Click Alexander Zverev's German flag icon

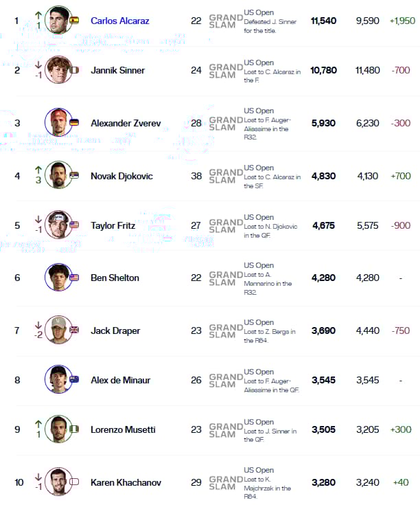coord(74,122)
